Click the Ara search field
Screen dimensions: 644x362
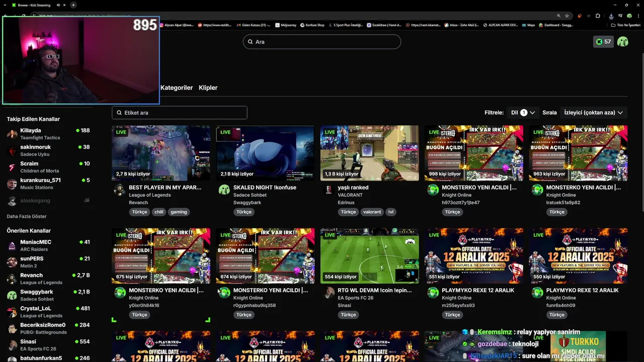tap(322, 42)
